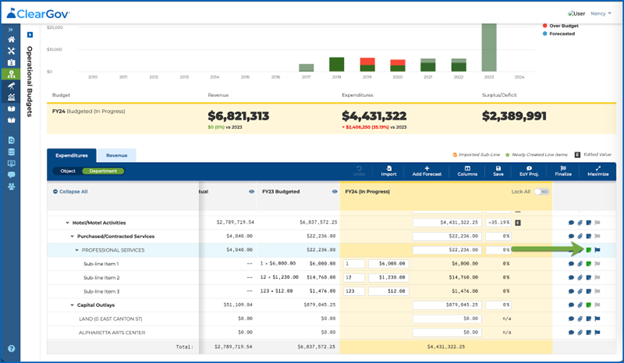624x363 pixels.
Task: Toggle the Lock All switch
Action: pyautogui.click(x=542, y=192)
